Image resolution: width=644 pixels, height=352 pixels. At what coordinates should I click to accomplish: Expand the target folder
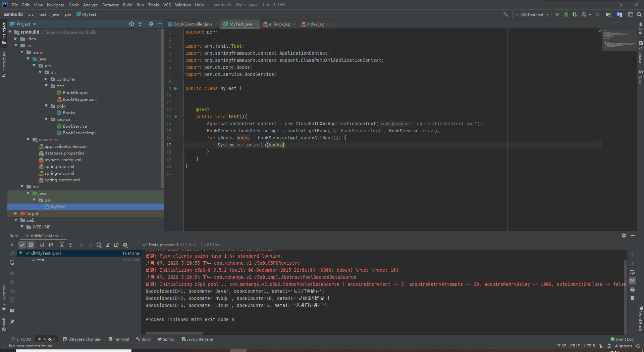(x=15, y=213)
